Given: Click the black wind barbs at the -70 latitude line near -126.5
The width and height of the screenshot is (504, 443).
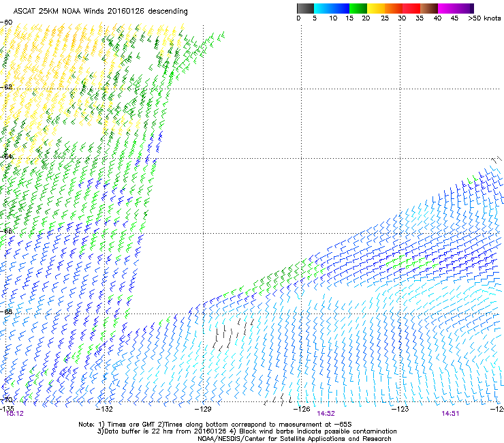Looking at the screenshot, I should tap(279, 399).
